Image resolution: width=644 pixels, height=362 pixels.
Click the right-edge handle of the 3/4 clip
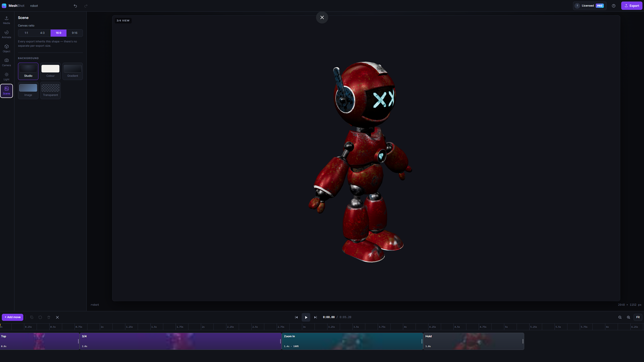pyautogui.click(x=280, y=341)
